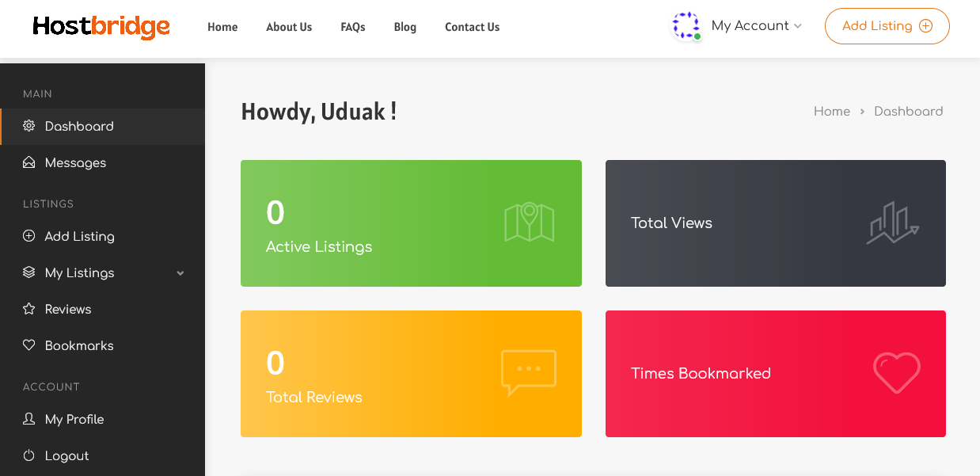Click the My Listings layers icon
Image resolution: width=980 pixels, height=476 pixels.
[29, 272]
